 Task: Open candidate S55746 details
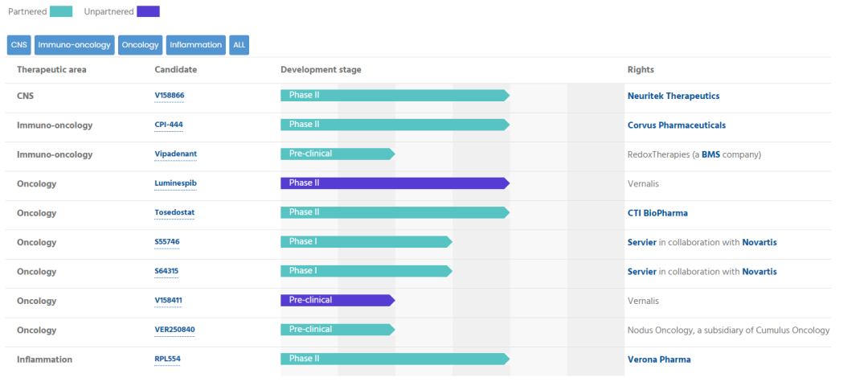(x=167, y=242)
